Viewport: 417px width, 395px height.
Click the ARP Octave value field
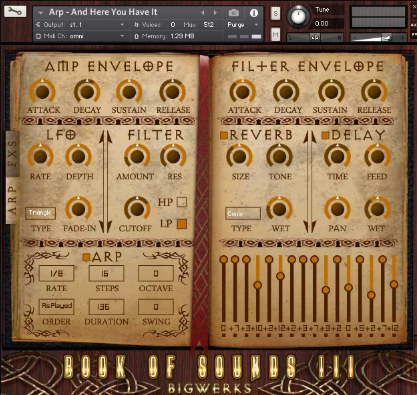pyautogui.click(x=156, y=273)
